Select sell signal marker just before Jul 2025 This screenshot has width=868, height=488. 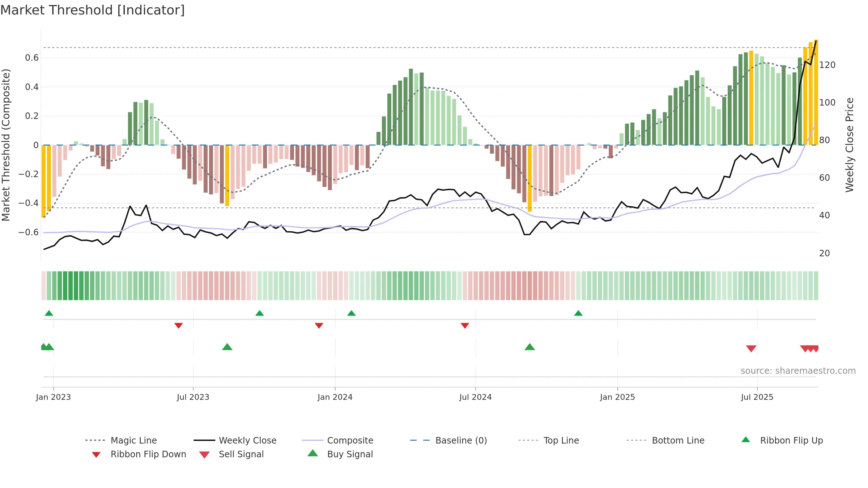pyautogui.click(x=751, y=349)
